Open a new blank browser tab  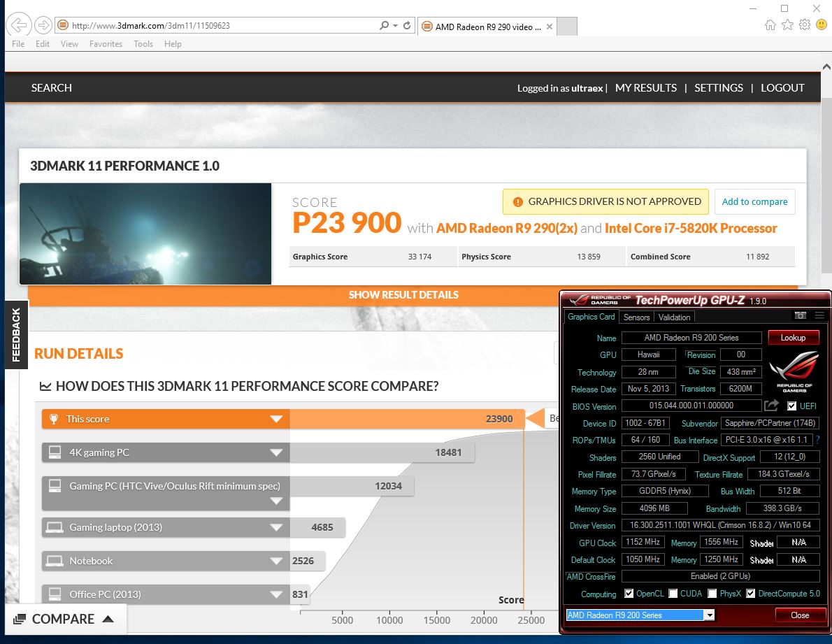click(567, 27)
